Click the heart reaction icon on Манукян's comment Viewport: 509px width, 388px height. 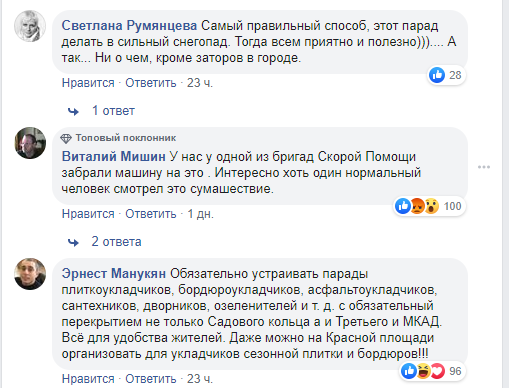[437, 371]
